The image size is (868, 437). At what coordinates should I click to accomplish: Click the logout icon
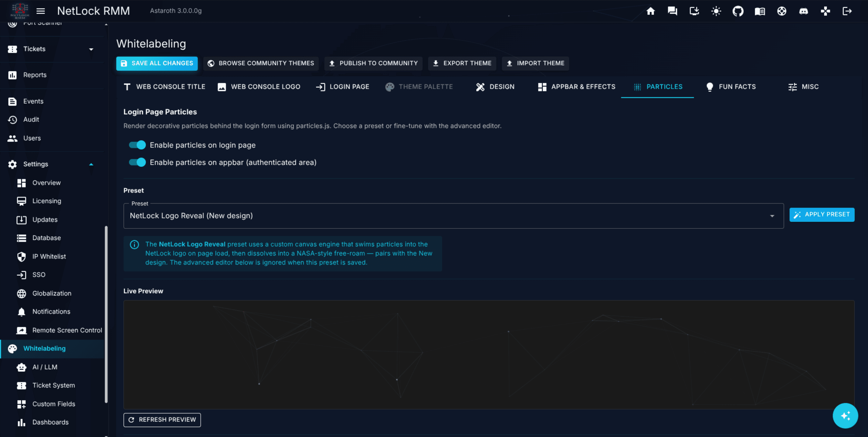(x=847, y=11)
